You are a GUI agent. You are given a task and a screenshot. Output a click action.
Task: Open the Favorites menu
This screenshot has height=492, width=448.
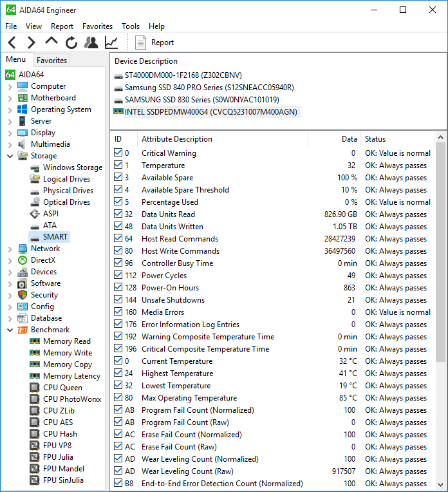(x=97, y=26)
